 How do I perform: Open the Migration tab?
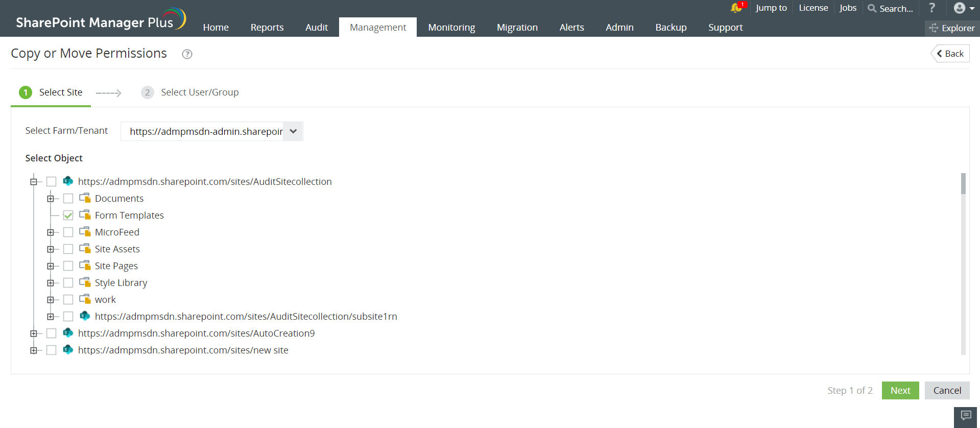517,28
